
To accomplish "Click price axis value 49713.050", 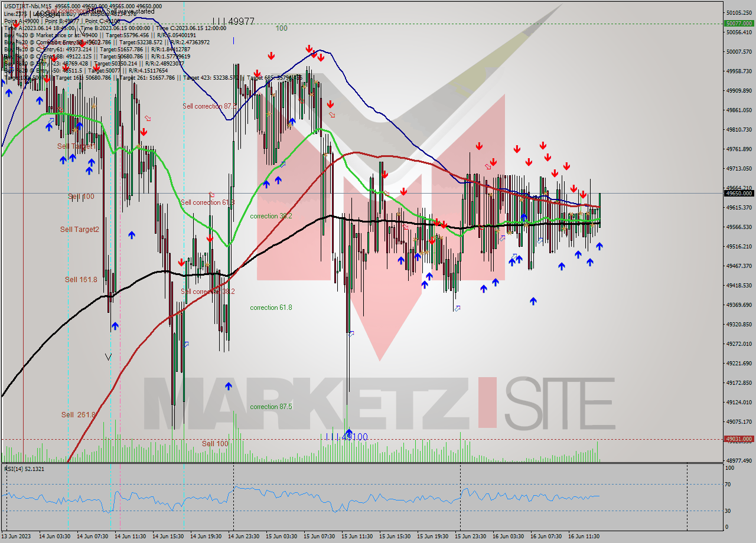I will click(x=738, y=168).
